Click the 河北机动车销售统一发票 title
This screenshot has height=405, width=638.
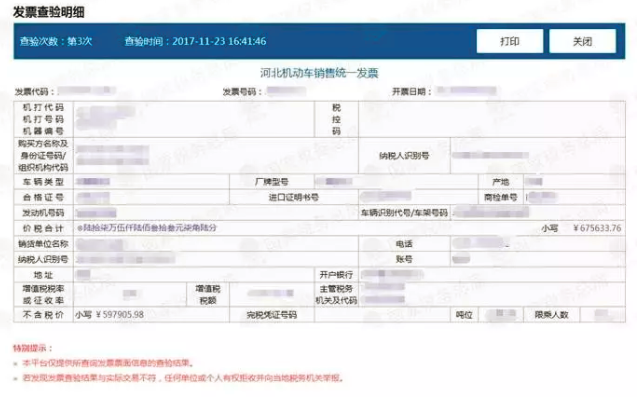point(317,74)
